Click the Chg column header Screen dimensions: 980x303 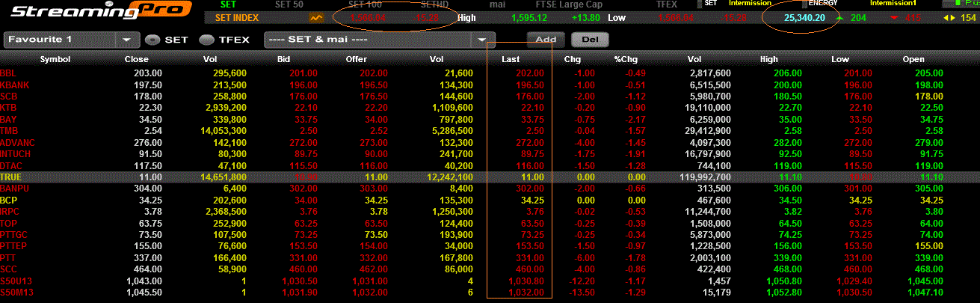[573, 59]
